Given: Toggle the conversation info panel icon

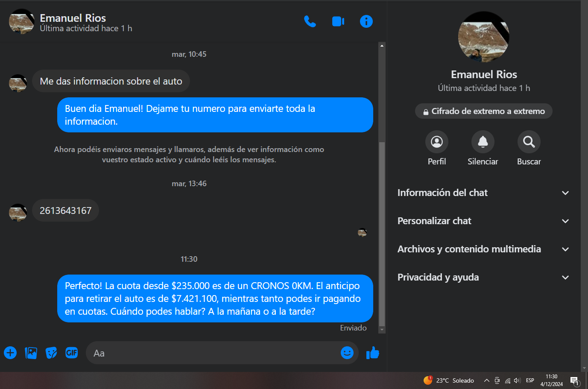Looking at the screenshot, I should pyautogui.click(x=366, y=21).
